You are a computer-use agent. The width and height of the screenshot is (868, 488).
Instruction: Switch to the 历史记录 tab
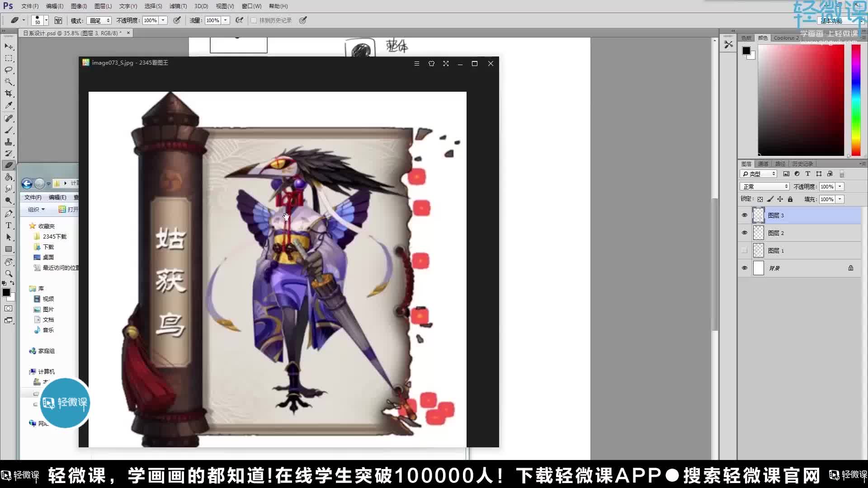[802, 164]
